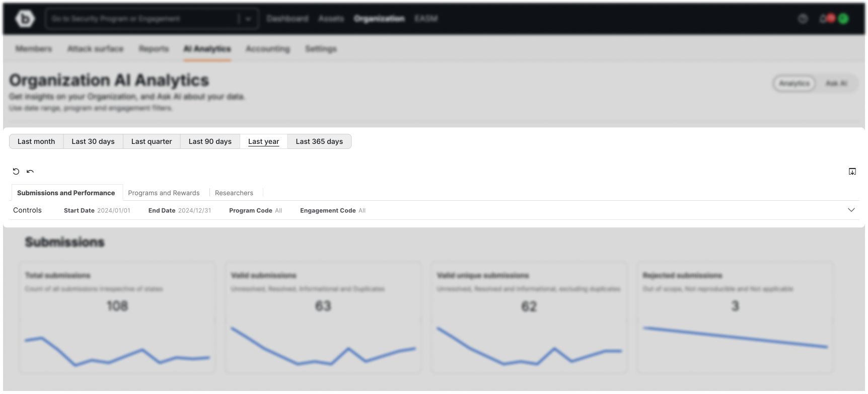Switch the toggle to Ask AI
This screenshot has width=868, height=394.
[x=836, y=84]
